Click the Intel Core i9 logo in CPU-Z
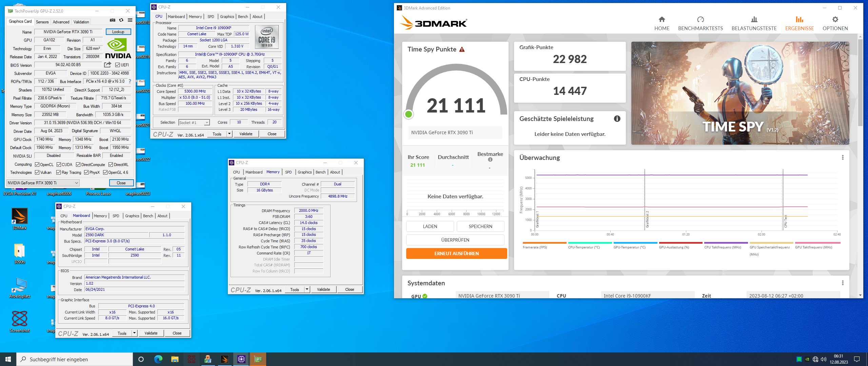868x366 pixels. [267, 37]
